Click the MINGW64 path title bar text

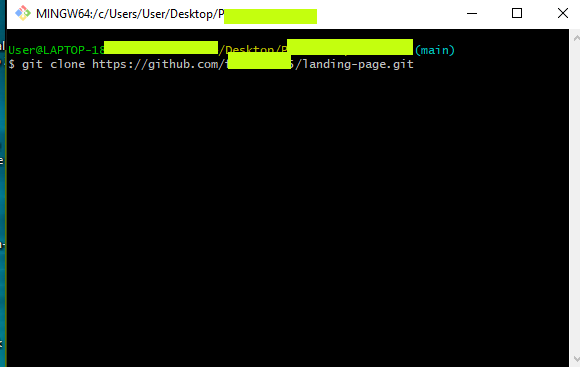click(130, 14)
